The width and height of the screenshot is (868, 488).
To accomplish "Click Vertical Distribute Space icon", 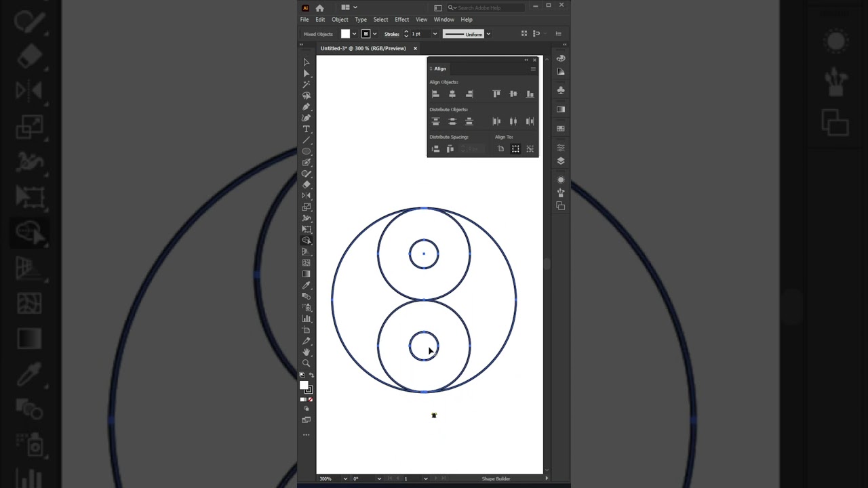I will 435,148.
